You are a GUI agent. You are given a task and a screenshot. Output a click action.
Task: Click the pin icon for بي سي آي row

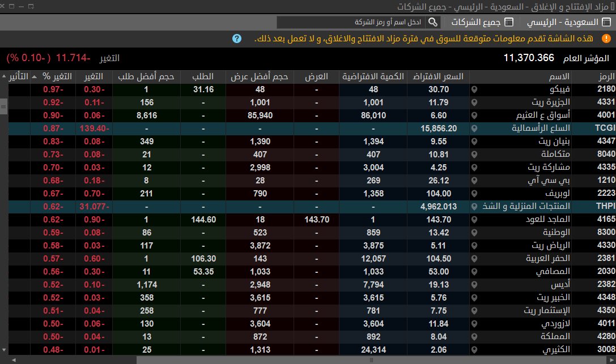474,181
